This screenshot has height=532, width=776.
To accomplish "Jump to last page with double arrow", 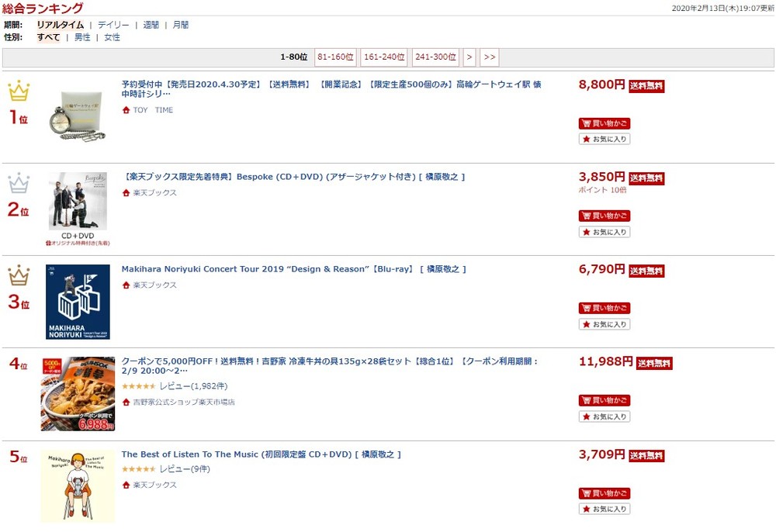I will click(x=489, y=57).
